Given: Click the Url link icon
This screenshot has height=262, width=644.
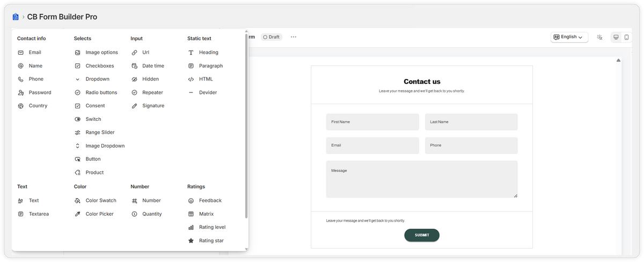Looking at the screenshot, I should tap(134, 53).
